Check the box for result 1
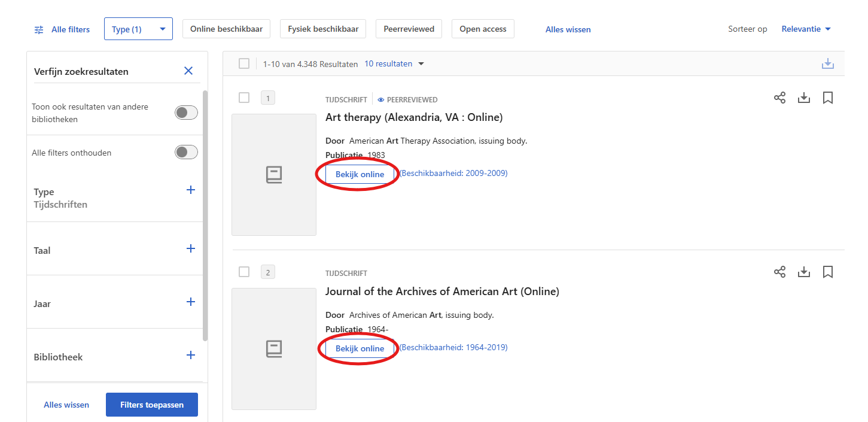Viewport: 868px width, 422px height. click(x=244, y=98)
